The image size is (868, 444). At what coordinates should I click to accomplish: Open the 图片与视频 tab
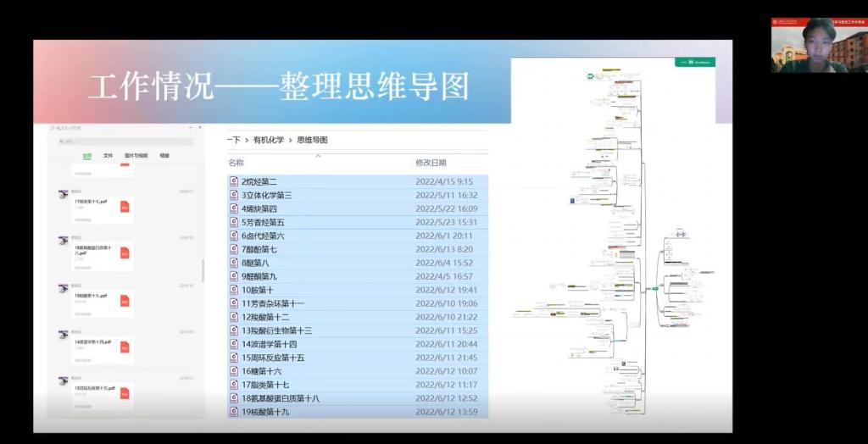pyautogui.click(x=136, y=156)
